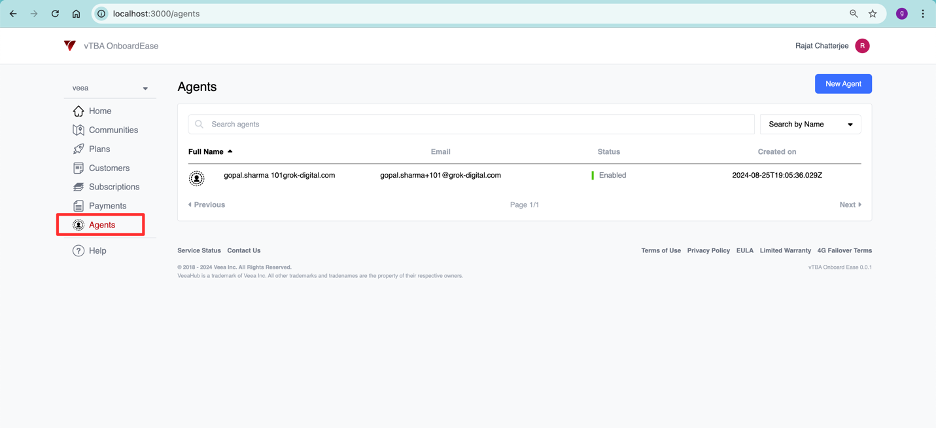Open Customers in the sidebar
Screen dimensions: 936x428
click(109, 168)
